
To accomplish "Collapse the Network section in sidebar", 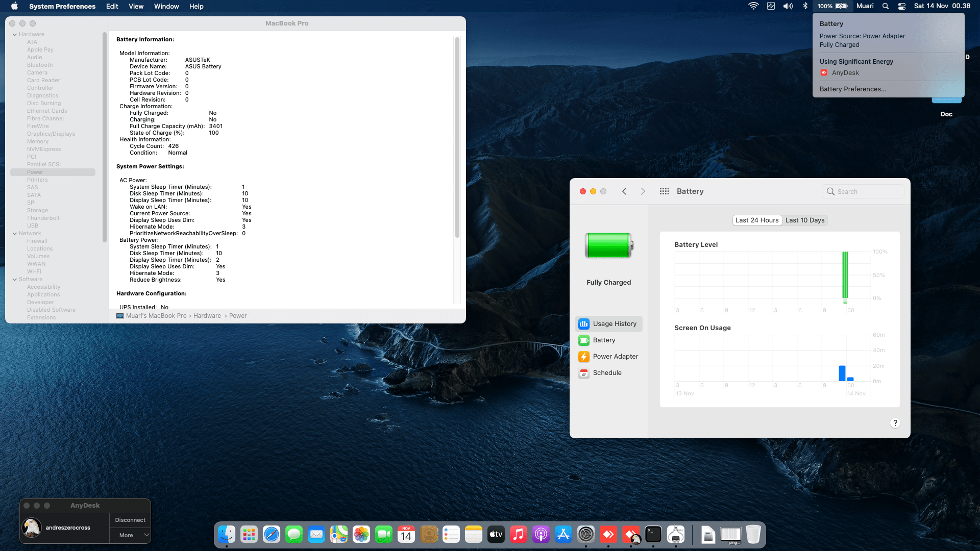I will point(15,233).
